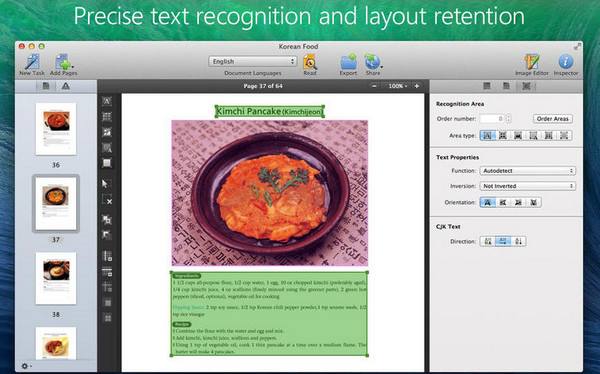600x374 pixels.
Task: Click the Order Areas button
Action: (x=553, y=119)
